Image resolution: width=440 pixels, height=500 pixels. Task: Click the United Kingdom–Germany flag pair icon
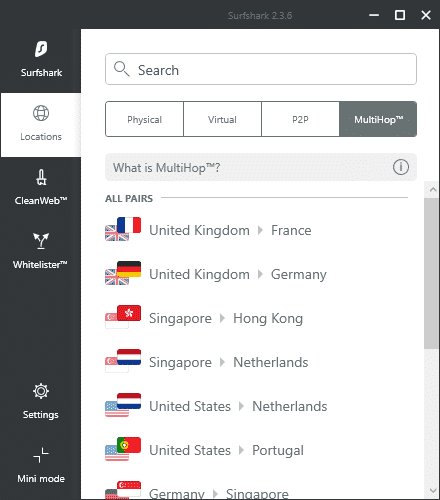123,273
